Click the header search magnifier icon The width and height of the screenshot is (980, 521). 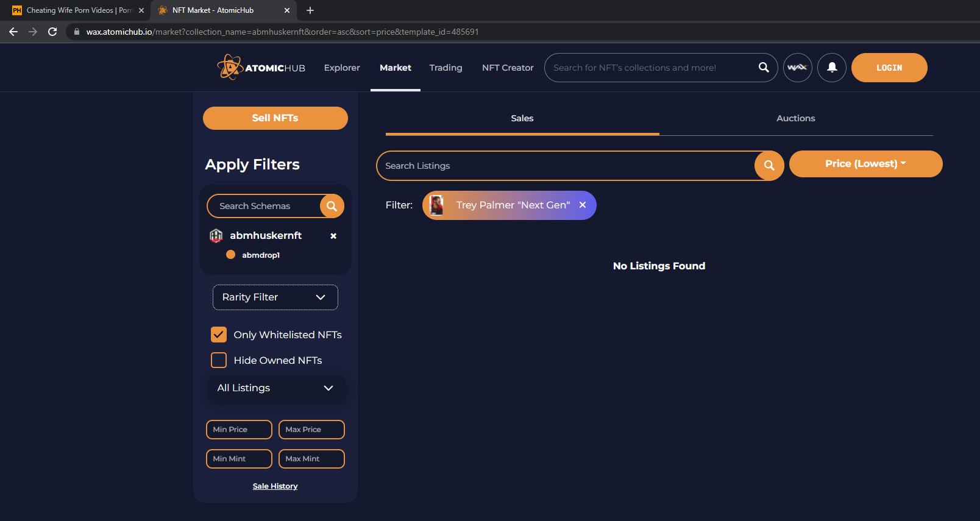tap(764, 68)
